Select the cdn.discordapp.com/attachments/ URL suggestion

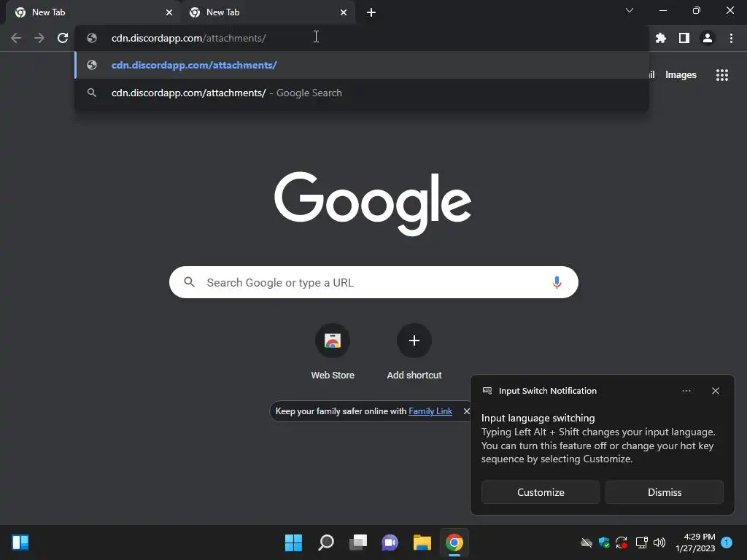(x=362, y=65)
